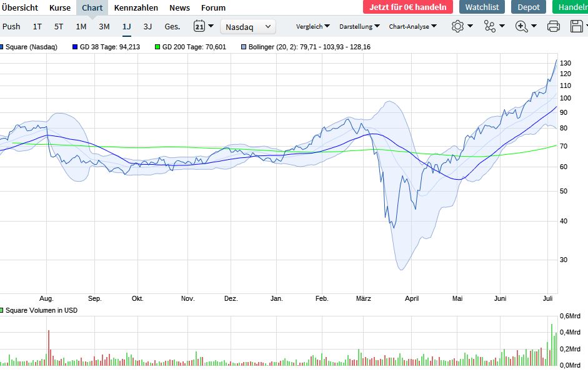Screen dimensions: 588x372
Task: Select 3M timeframe
Action: 104,27
